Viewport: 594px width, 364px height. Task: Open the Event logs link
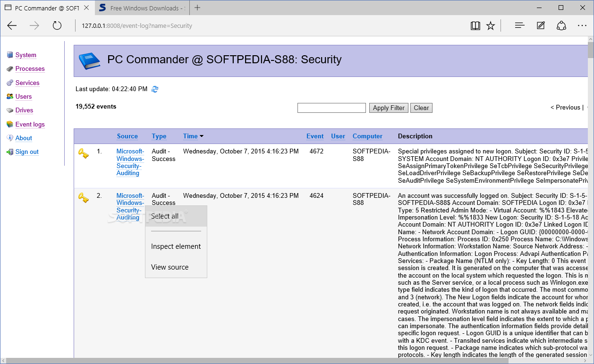(30, 125)
